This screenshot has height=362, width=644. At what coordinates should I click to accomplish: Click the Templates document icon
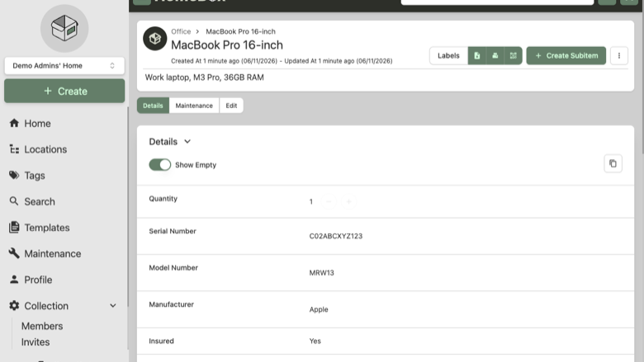click(x=14, y=227)
